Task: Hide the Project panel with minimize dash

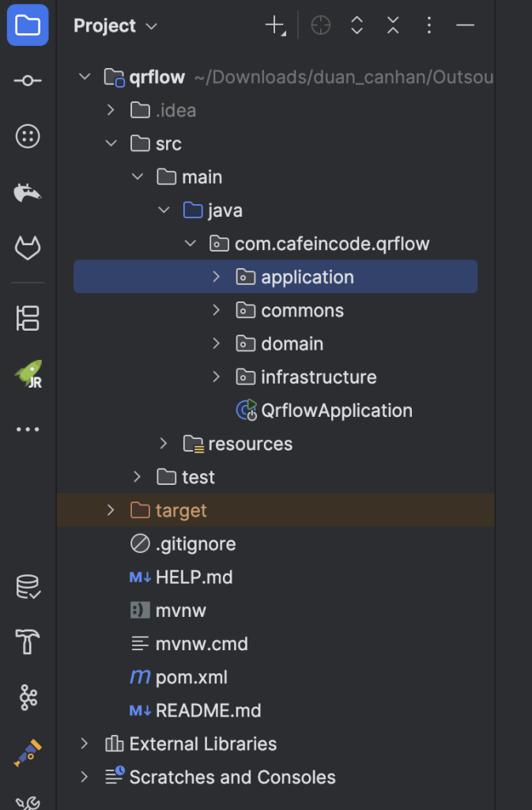Action: pos(466,26)
